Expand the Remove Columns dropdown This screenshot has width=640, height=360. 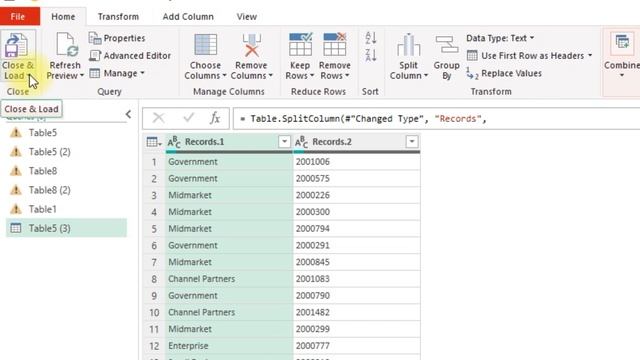[271, 76]
